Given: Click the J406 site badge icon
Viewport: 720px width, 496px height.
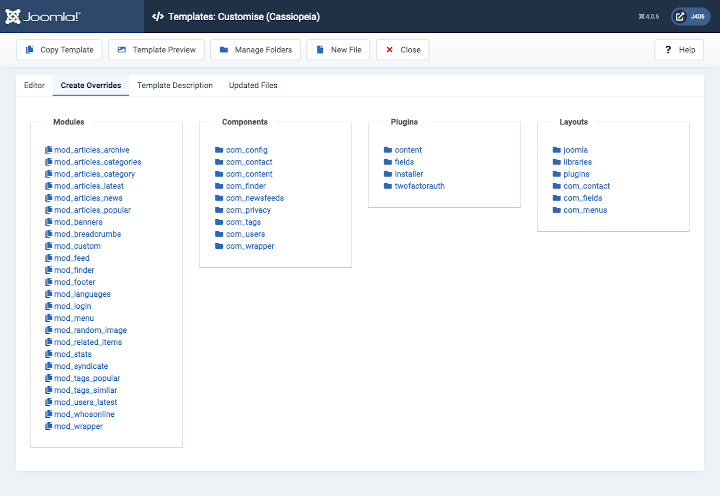Looking at the screenshot, I should click(691, 16).
